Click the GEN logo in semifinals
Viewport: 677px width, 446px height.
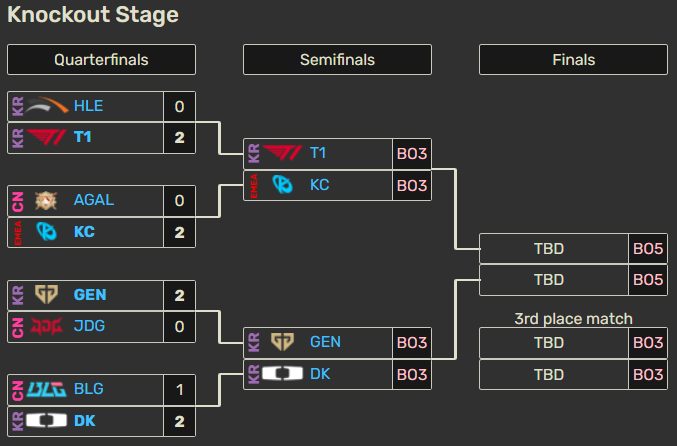282,342
